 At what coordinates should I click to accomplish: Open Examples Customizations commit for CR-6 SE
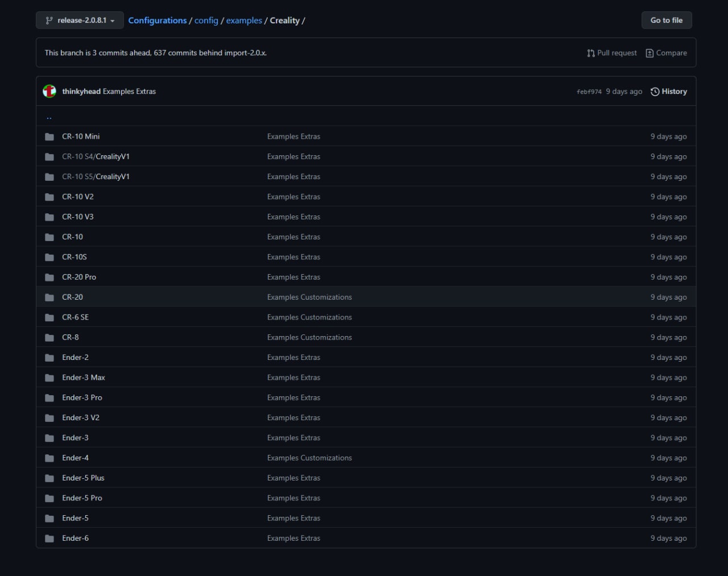point(309,317)
